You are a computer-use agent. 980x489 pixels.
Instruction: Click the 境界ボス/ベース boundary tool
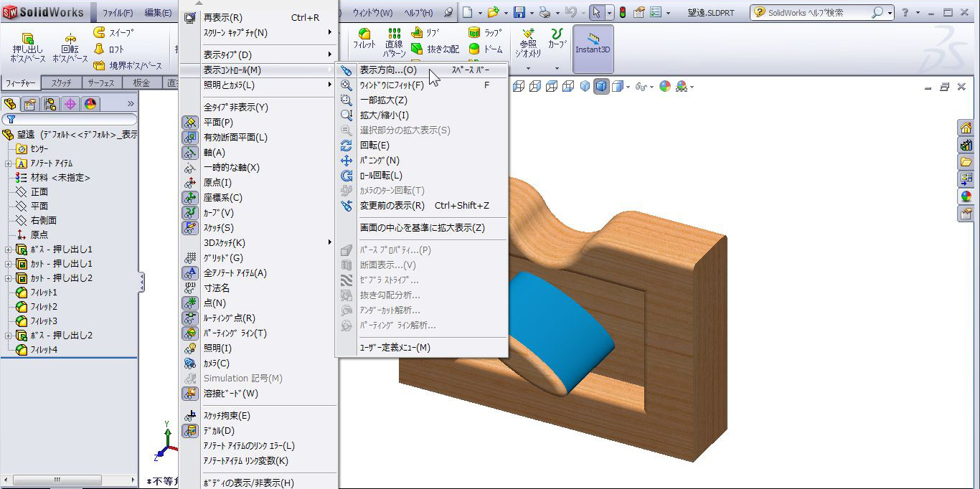pos(128,66)
